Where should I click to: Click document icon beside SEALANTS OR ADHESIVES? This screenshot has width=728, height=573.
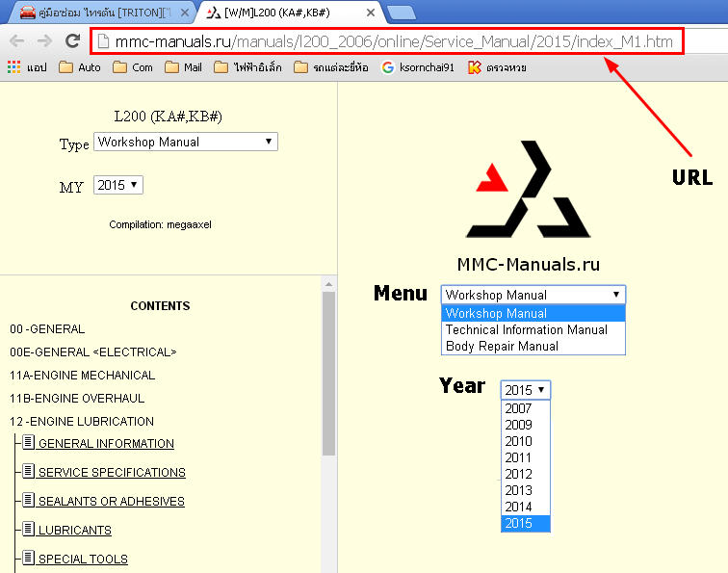click(28, 500)
